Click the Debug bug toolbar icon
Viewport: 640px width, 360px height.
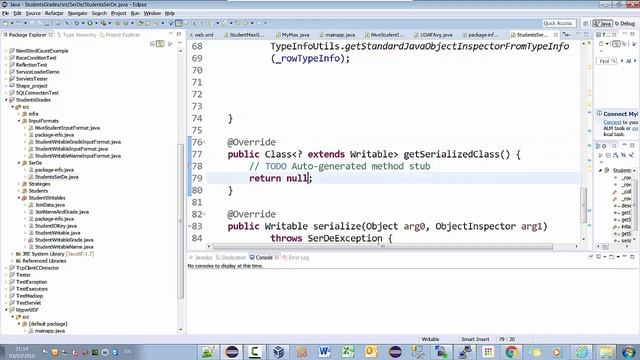[76, 23]
